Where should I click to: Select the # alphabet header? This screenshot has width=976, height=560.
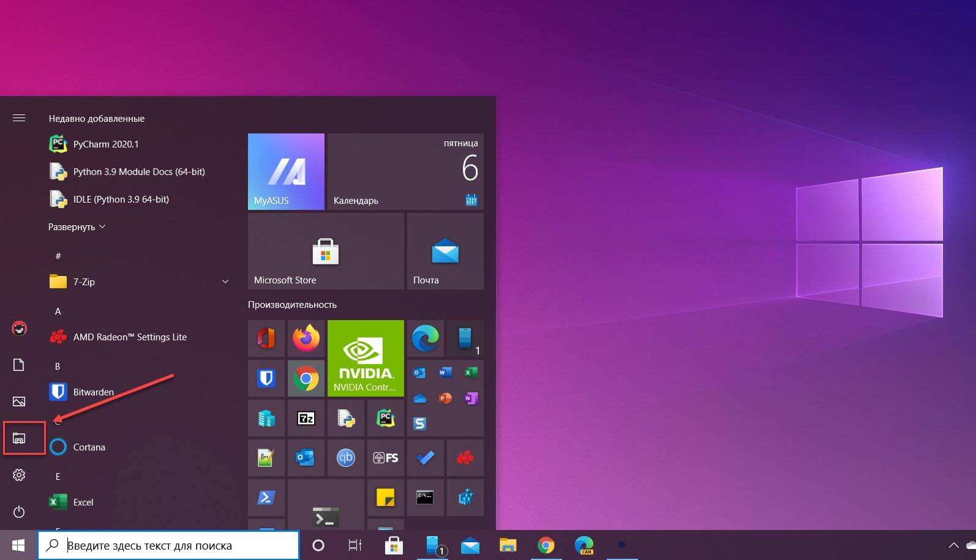[x=58, y=256]
